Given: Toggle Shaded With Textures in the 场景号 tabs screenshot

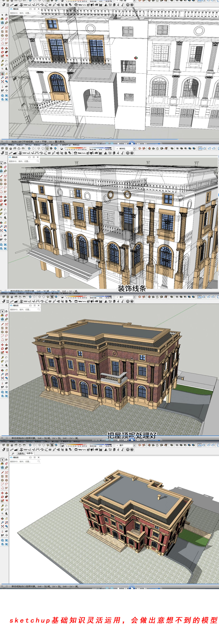Looking at the screenshot, I should 52,445.
